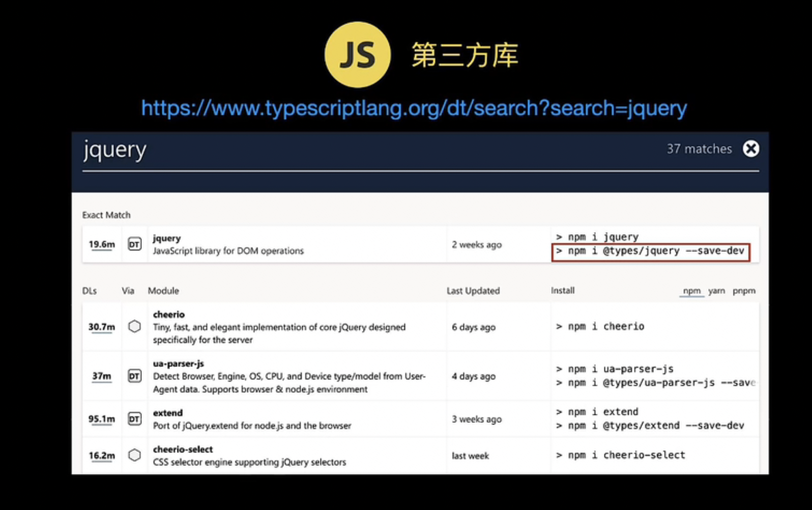Click 'last week' in cheerio-select row
812x510 pixels.
(x=471, y=456)
